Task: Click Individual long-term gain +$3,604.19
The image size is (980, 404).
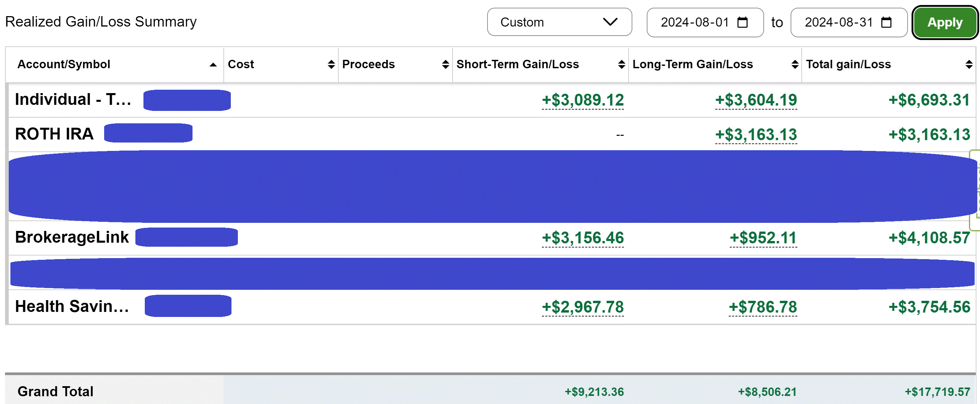Action: coord(756,100)
